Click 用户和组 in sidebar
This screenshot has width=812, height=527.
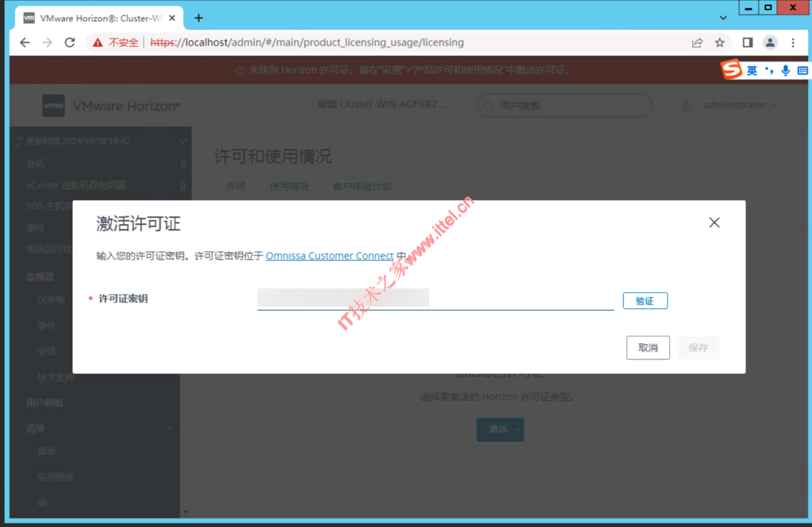tap(45, 403)
